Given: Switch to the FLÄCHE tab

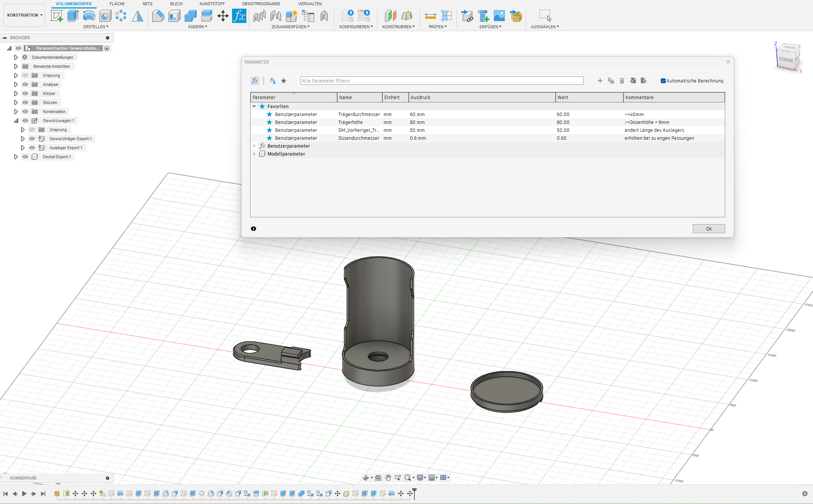Looking at the screenshot, I should (117, 4).
